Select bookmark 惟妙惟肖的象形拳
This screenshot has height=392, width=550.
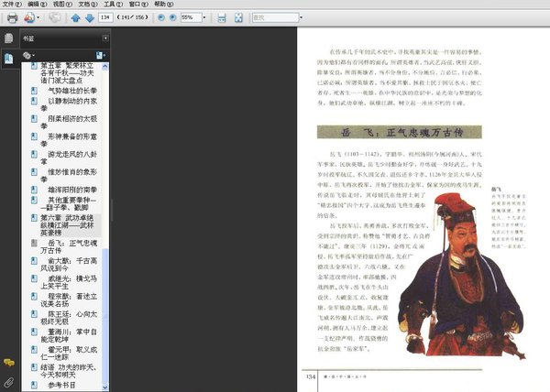[69, 176]
